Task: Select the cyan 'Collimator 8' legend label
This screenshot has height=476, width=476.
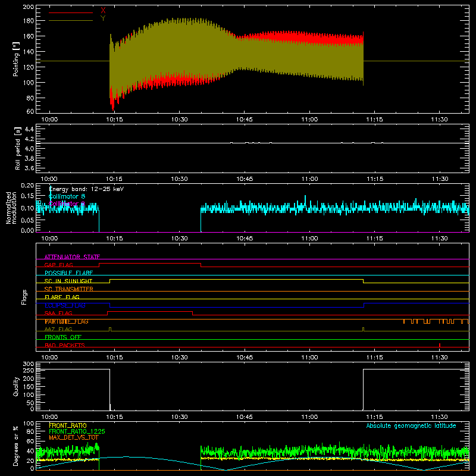Action: click(x=67, y=196)
